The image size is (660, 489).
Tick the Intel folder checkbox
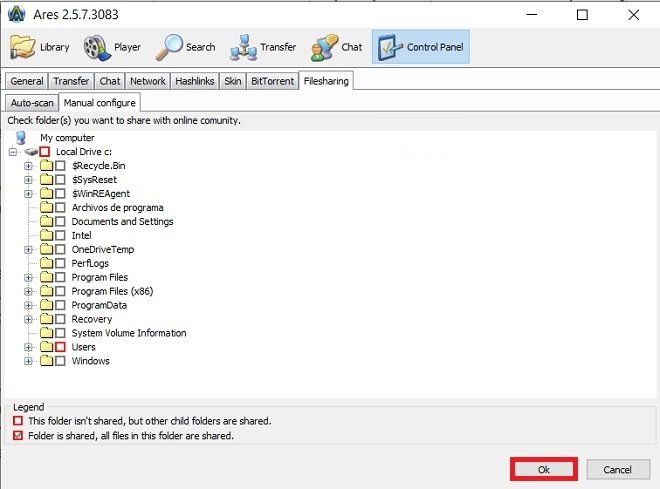[x=60, y=235]
